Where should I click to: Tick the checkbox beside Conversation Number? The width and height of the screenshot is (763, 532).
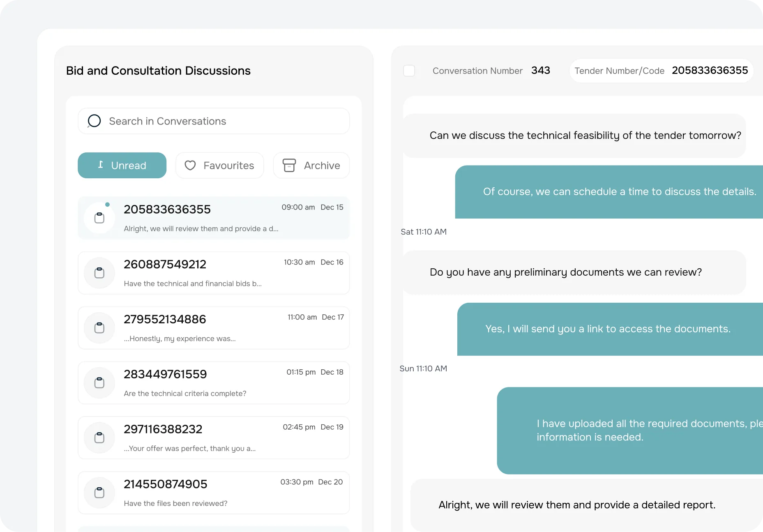point(409,71)
